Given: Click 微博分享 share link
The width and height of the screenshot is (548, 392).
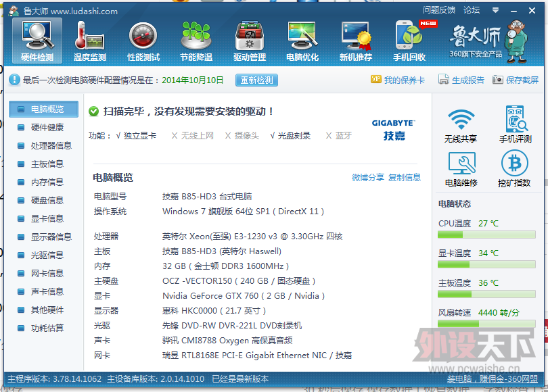Looking at the screenshot, I should (367, 177).
